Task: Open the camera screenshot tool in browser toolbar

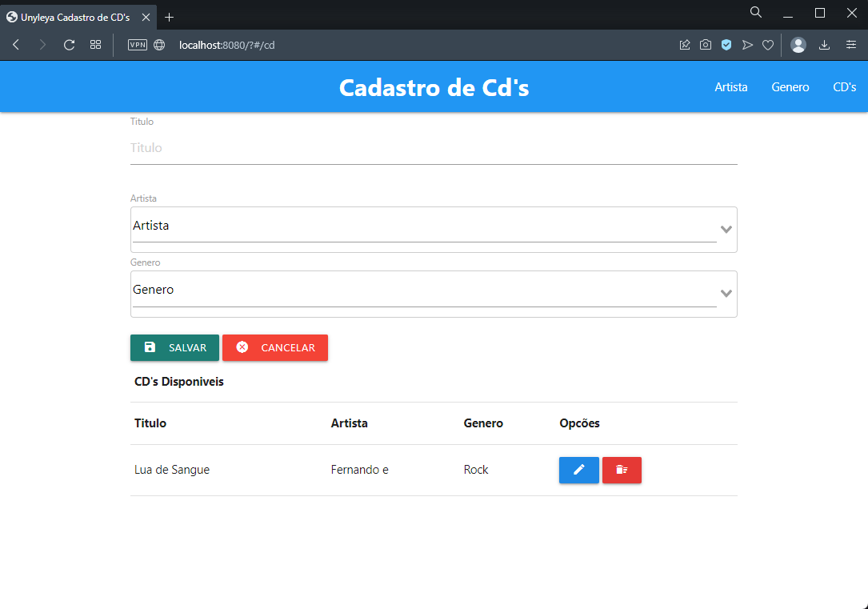Action: click(706, 45)
